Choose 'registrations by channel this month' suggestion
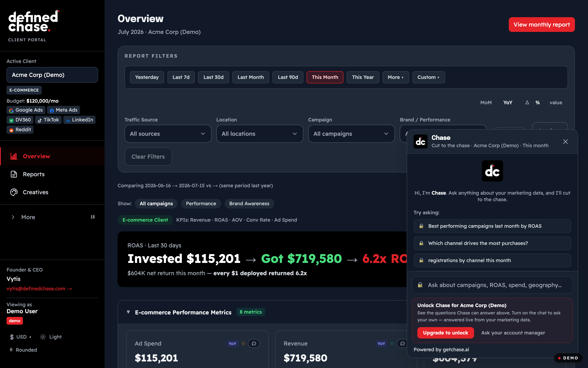The width and height of the screenshot is (588, 368). [x=492, y=260]
